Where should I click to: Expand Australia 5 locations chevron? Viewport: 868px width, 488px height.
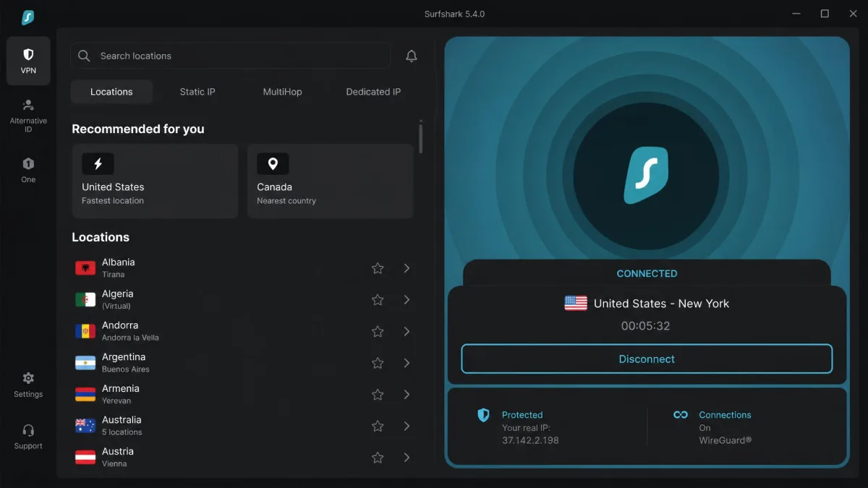click(407, 426)
